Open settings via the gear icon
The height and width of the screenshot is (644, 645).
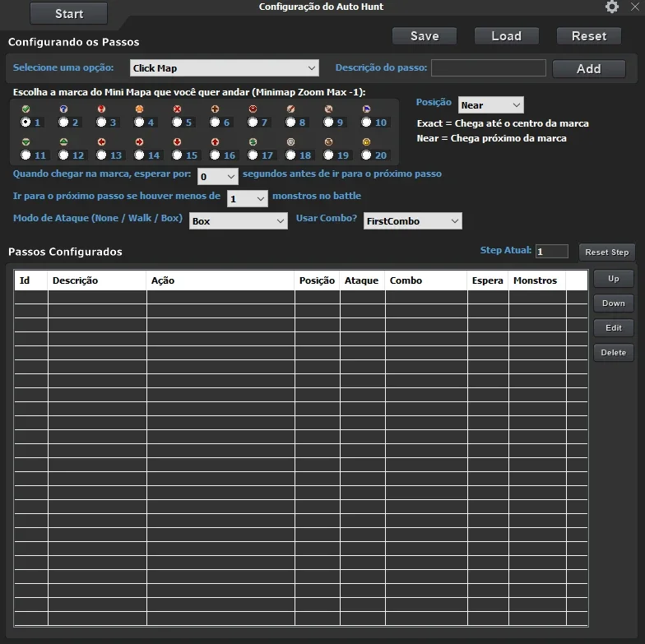click(612, 7)
